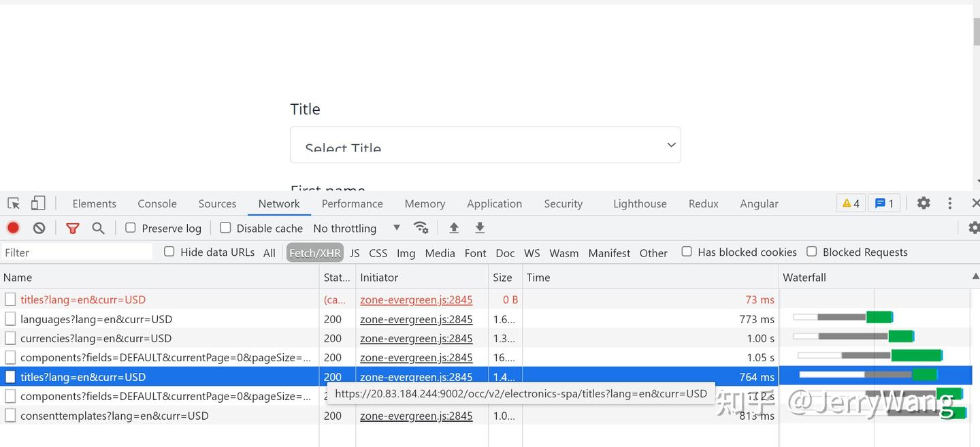Sort requests by Name column header
Screen dimensions: 980x447
(x=159, y=277)
